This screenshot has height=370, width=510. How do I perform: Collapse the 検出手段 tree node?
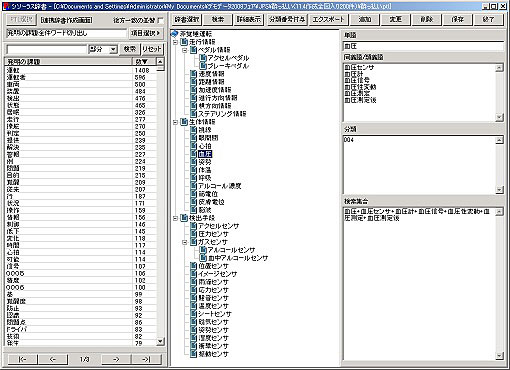175,218
